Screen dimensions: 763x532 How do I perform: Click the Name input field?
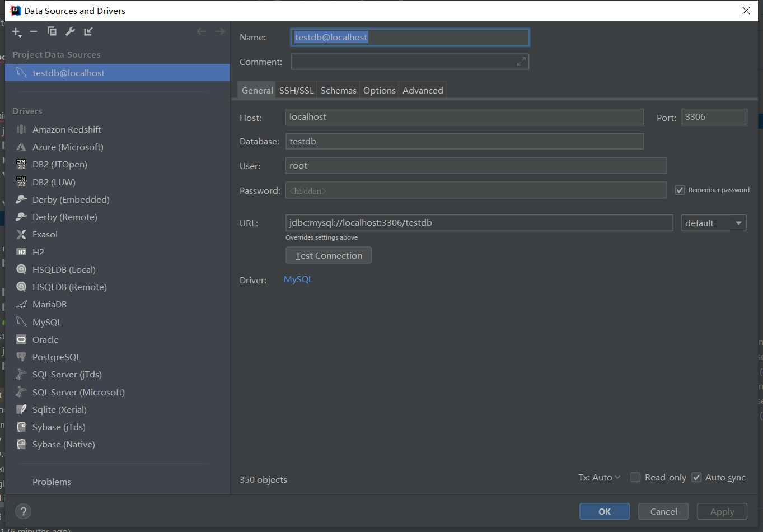coord(410,37)
